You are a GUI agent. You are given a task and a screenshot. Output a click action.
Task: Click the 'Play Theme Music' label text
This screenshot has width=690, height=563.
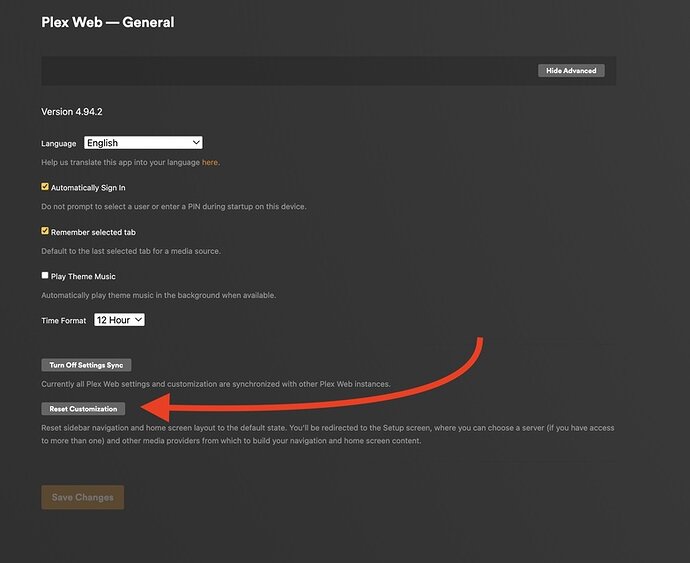pyautogui.click(x=83, y=276)
